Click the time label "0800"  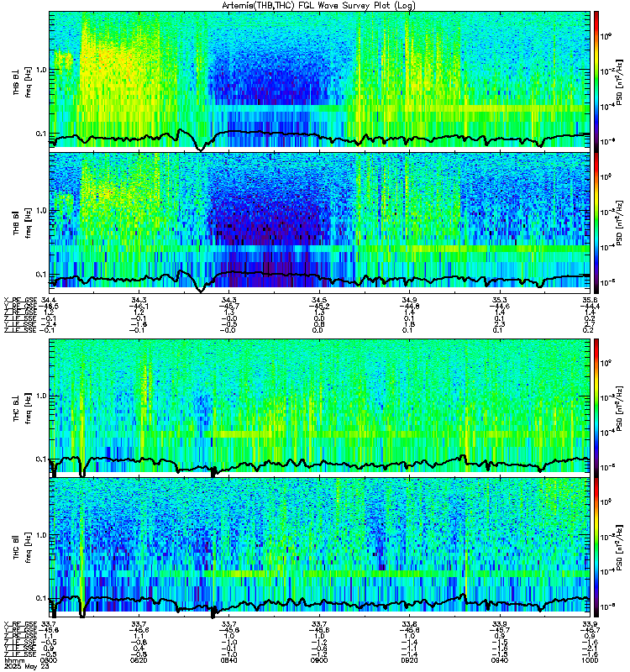click(x=49, y=660)
